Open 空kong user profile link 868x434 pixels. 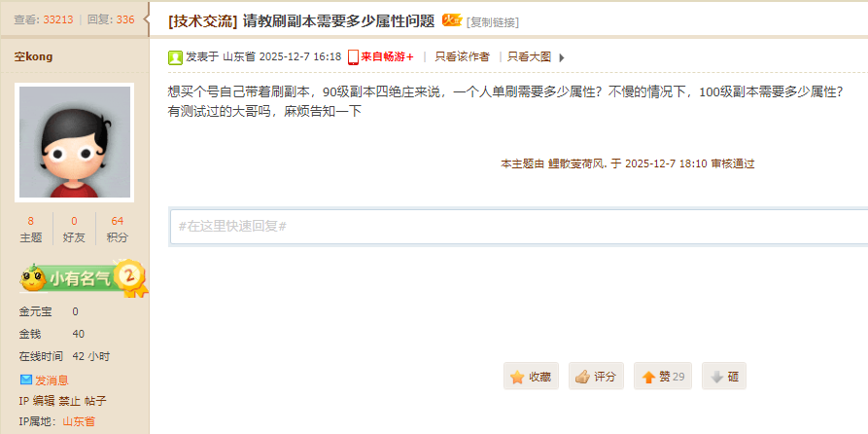tap(33, 56)
